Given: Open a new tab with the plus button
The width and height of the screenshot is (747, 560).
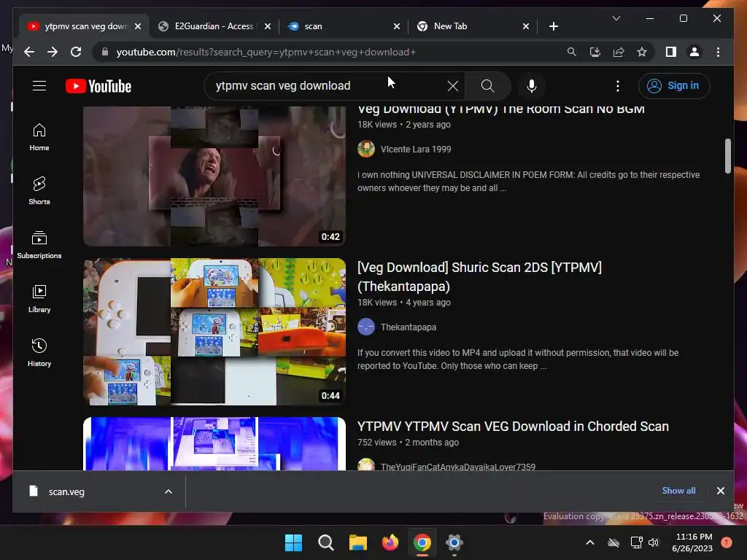Looking at the screenshot, I should coord(553,26).
